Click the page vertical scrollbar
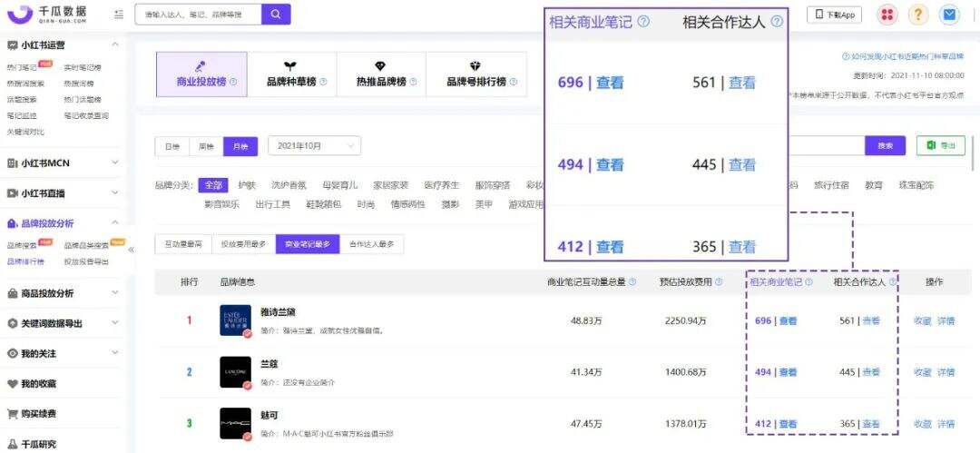 [x=973, y=153]
